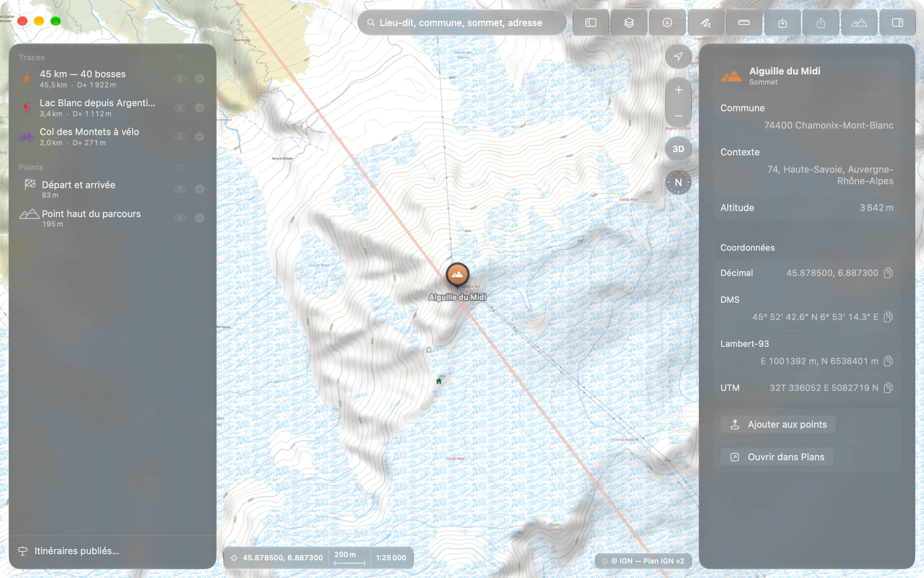
Task: Click the 1:25 000 scale indicator
Action: point(391,558)
